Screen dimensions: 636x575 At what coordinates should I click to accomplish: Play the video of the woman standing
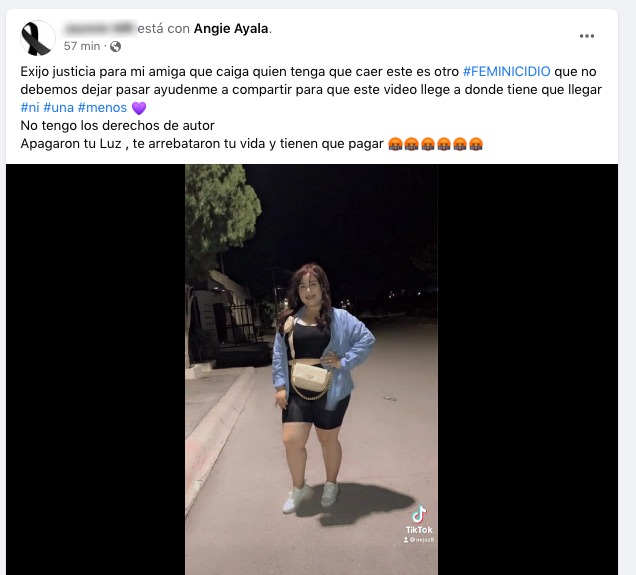pyautogui.click(x=312, y=369)
